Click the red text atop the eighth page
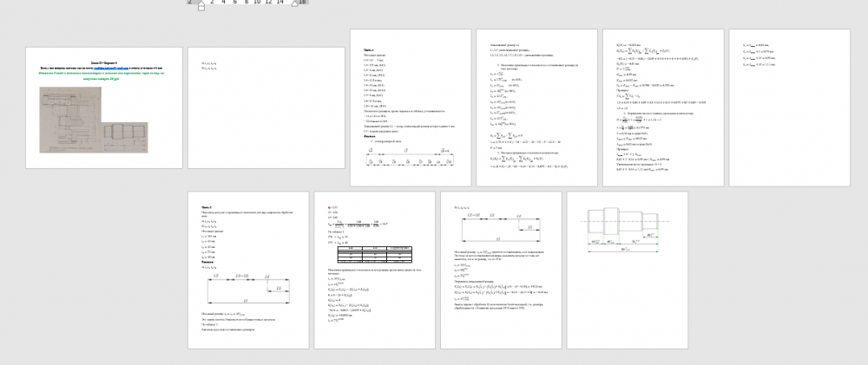The image size is (868, 365). 328,208
